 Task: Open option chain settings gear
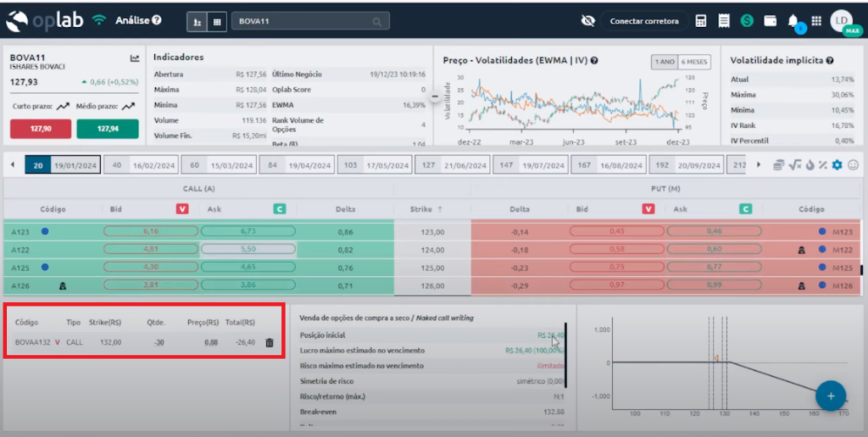(x=837, y=165)
